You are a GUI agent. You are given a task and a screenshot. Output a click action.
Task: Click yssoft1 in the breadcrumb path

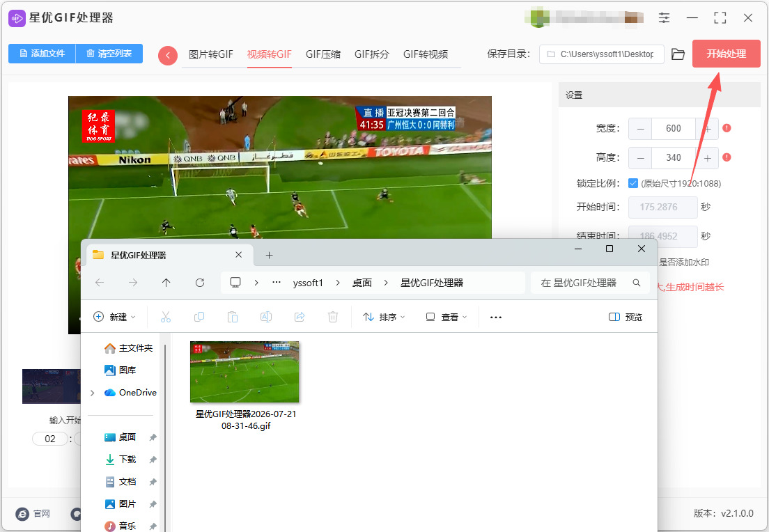coord(308,283)
